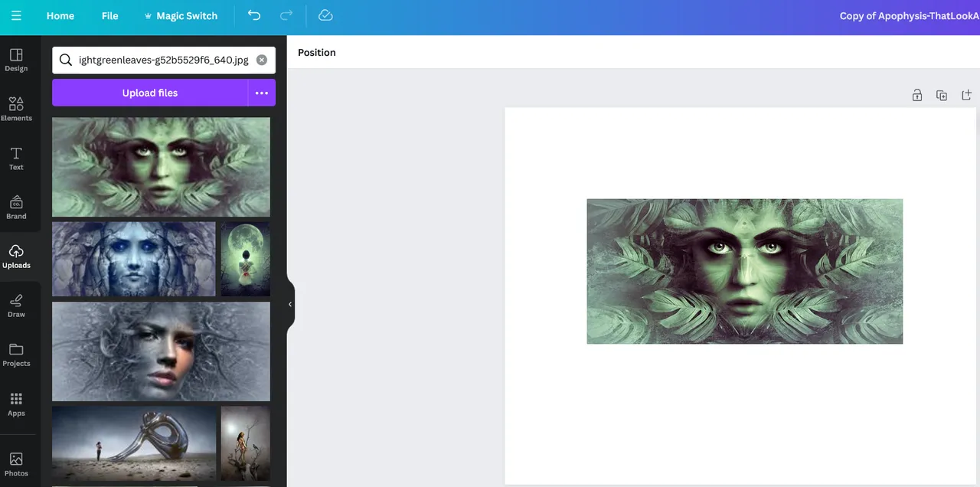The height and width of the screenshot is (487, 980).
Task: Select the green face image on canvas
Action: (x=745, y=271)
